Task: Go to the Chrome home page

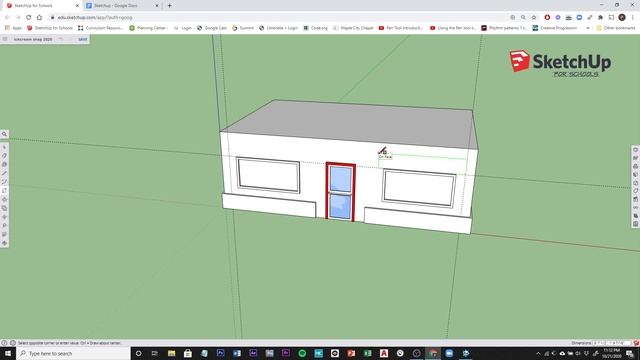Action: tap(39, 18)
